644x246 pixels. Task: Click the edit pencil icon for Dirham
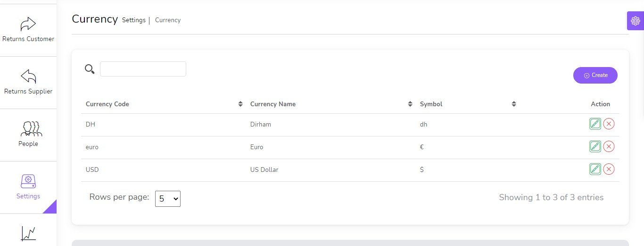pyautogui.click(x=595, y=124)
